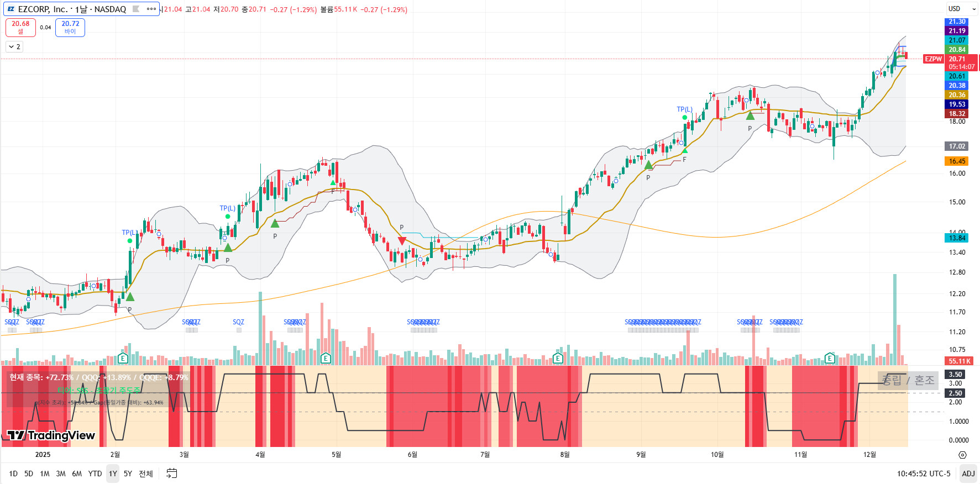Click the earnings E marker in November
This screenshot has width=980, height=484.
tap(830, 358)
